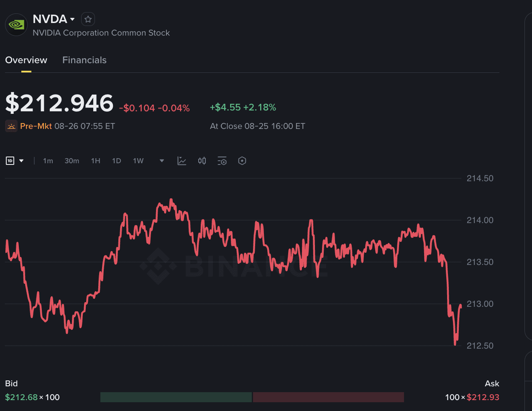This screenshot has width=532, height=411.
Task: Click the 214.00 price axis label
Action: click(x=480, y=220)
